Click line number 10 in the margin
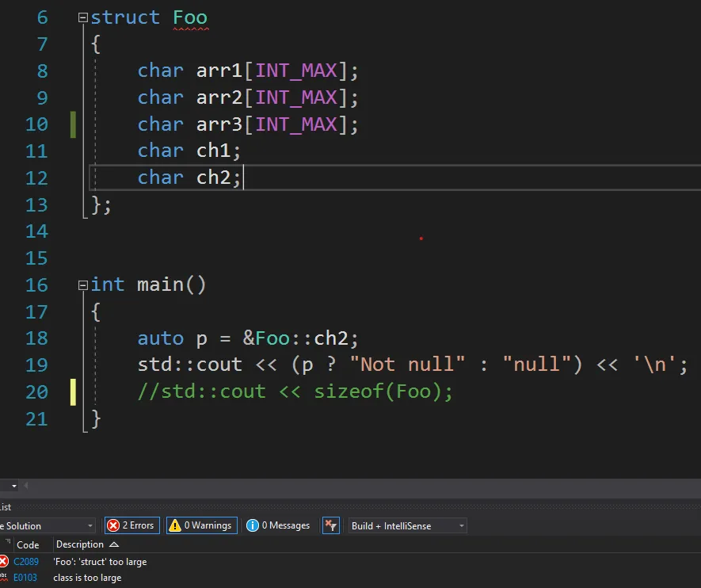The width and height of the screenshot is (701, 588). [x=36, y=124]
